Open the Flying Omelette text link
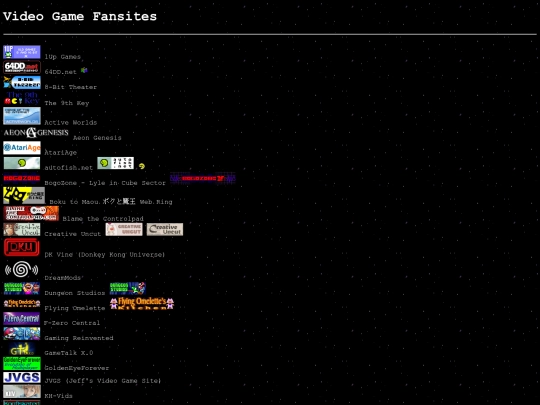 tap(74, 308)
